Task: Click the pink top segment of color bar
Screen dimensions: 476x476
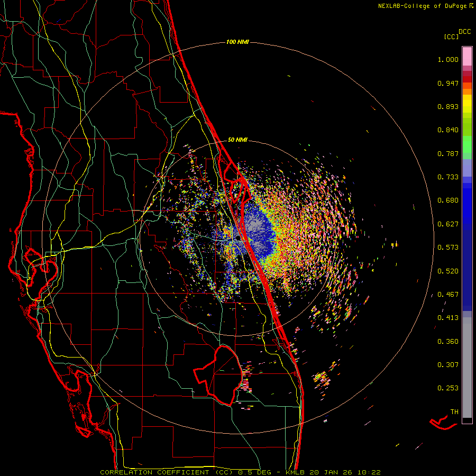Action: (467, 56)
